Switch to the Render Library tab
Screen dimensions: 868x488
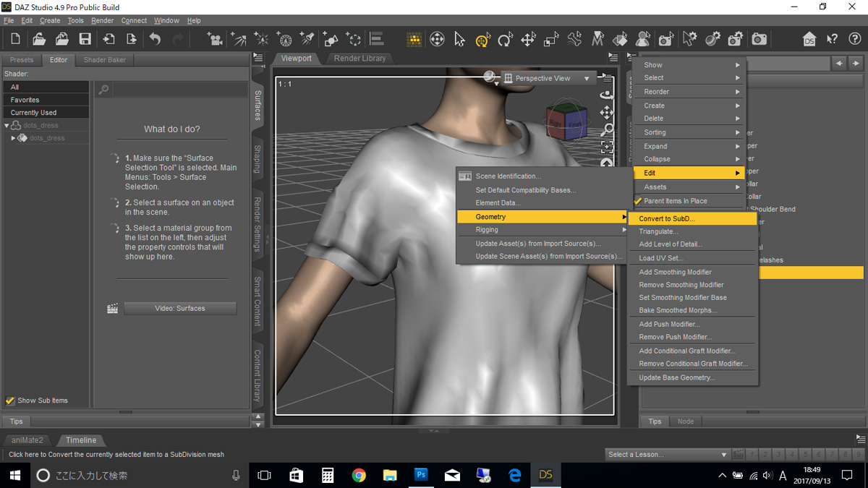359,58
